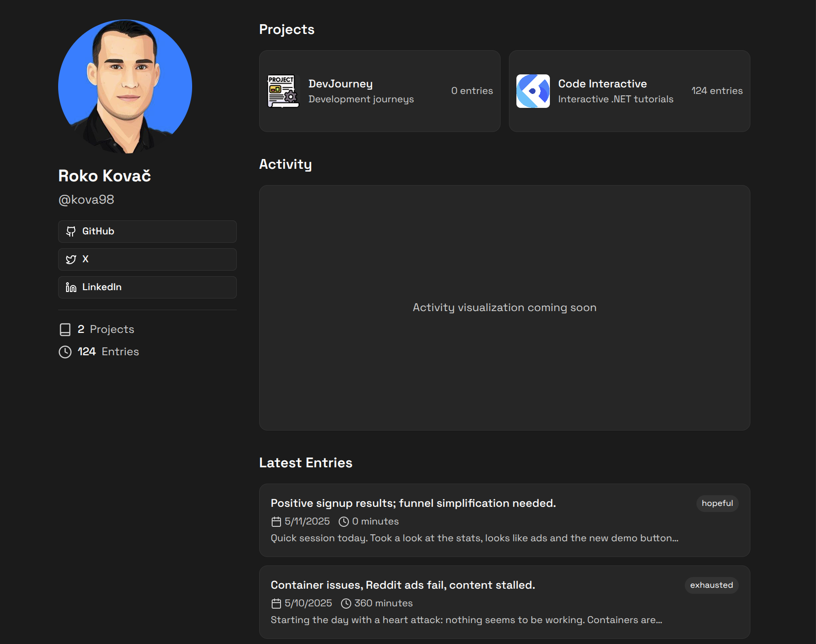Click the Development journeys description
Image resolution: width=816 pixels, height=644 pixels.
pyautogui.click(x=361, y=99)
